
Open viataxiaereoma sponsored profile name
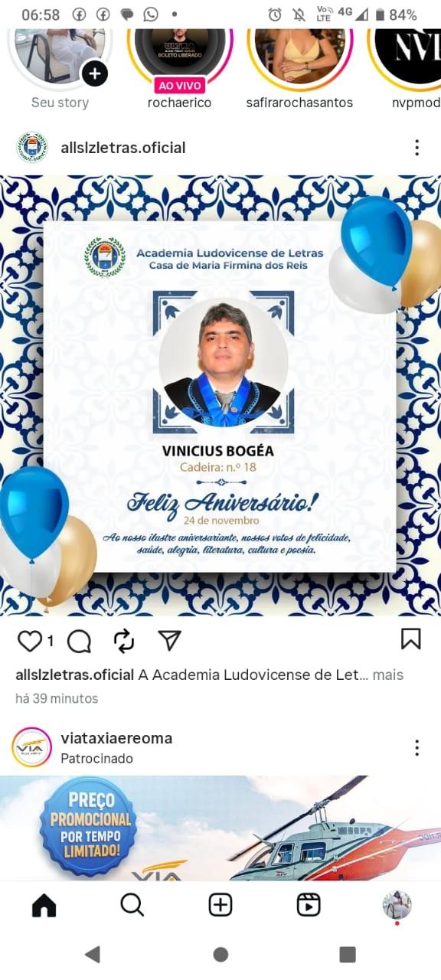tap(116, 738)
